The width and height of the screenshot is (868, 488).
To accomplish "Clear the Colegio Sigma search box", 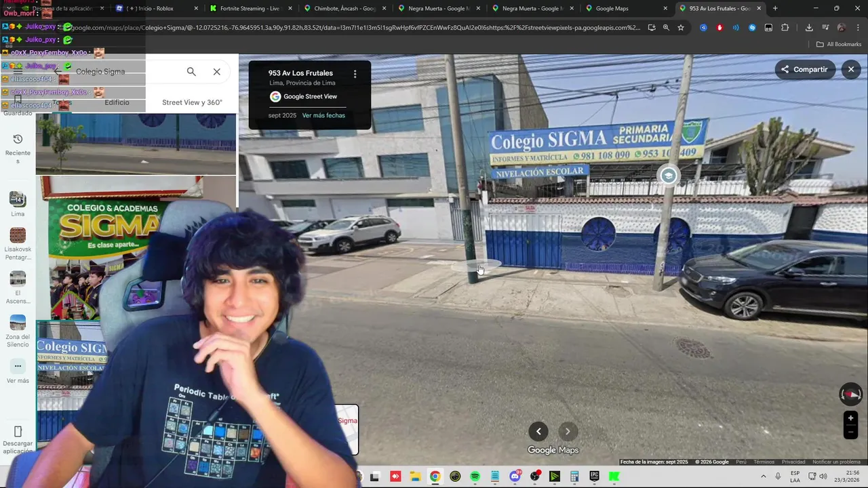I will coord(216,72).
